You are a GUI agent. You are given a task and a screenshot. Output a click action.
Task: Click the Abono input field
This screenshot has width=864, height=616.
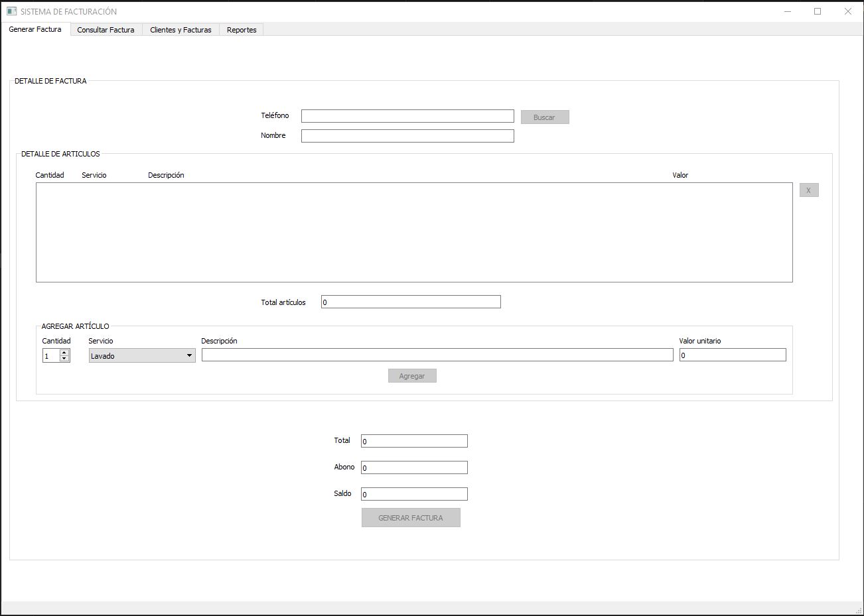tap(414, 467)
